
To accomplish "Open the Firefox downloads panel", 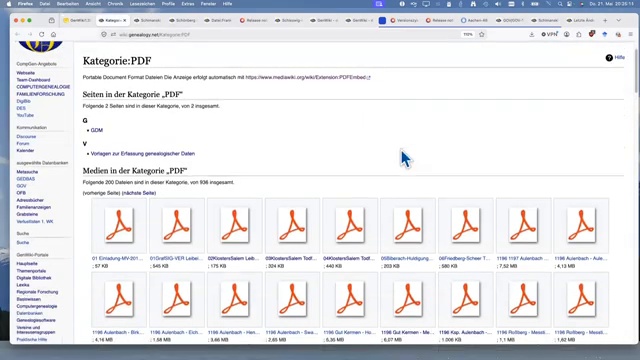I will [531, 35].
